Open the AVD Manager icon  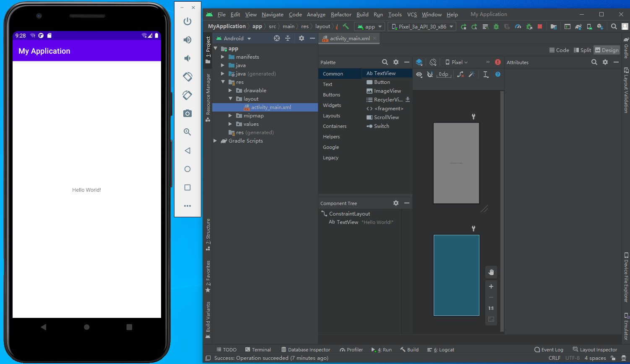(589, 26)
